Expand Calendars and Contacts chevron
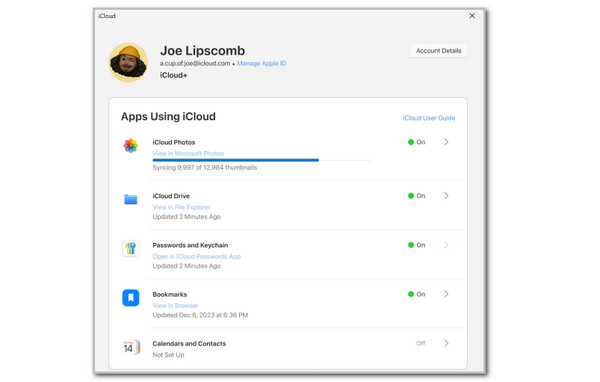Screen dimensions: 600x382 446,343
